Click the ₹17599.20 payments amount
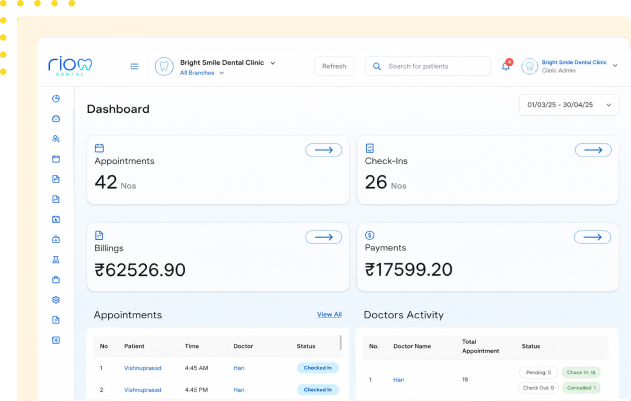This screenshot has height=401, width=631. [408, 270]
